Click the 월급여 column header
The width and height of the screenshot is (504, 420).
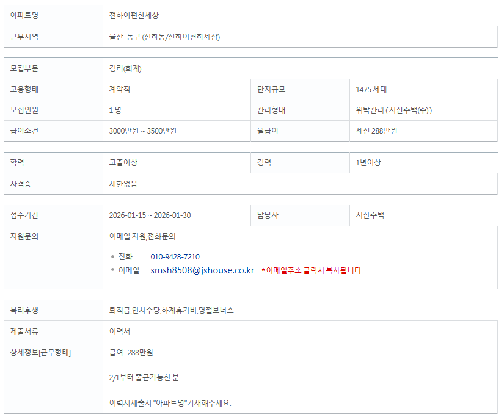click(x=268, y=131)
